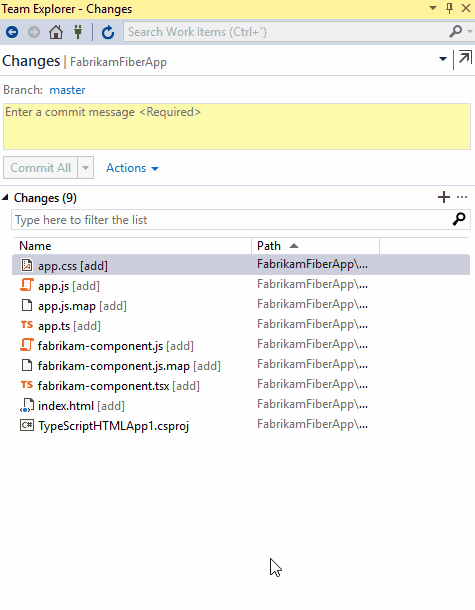
Task: Open the Actions dropdown menu
Action: 132,168
